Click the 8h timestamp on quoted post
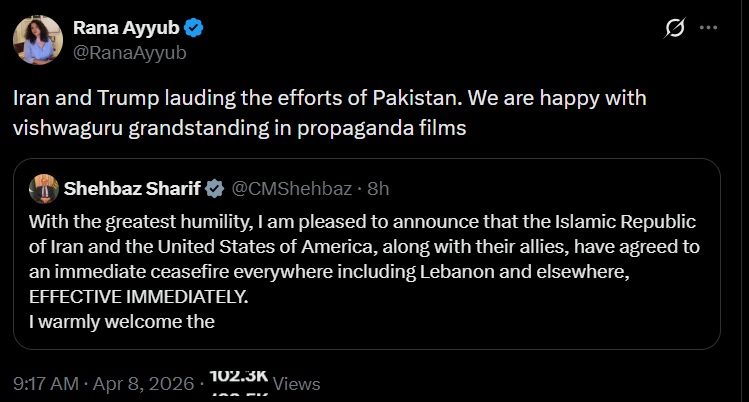 point(379,187)
